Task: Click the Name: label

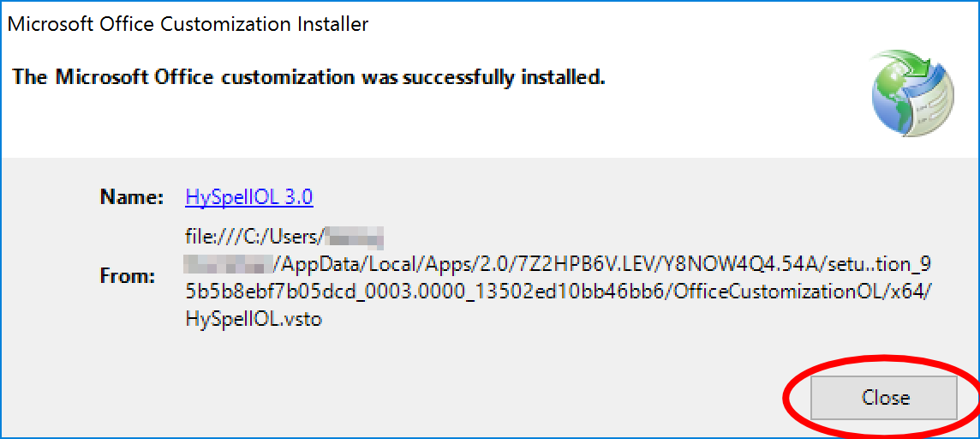Action: pyautogui.click(x=132, y=197)
